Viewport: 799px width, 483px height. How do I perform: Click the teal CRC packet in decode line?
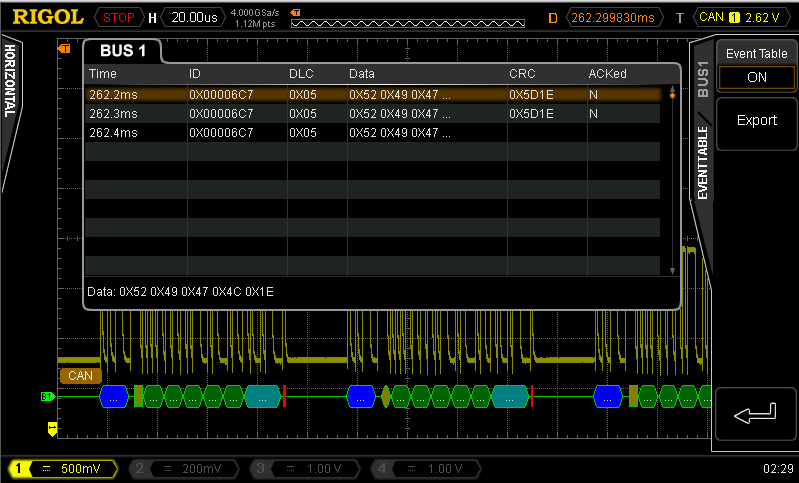coord(263,397)
